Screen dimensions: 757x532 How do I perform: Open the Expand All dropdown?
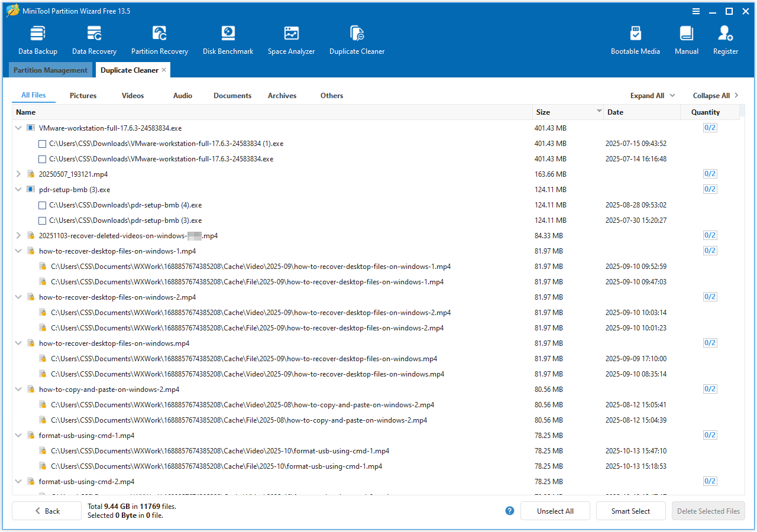click(652, 96)
